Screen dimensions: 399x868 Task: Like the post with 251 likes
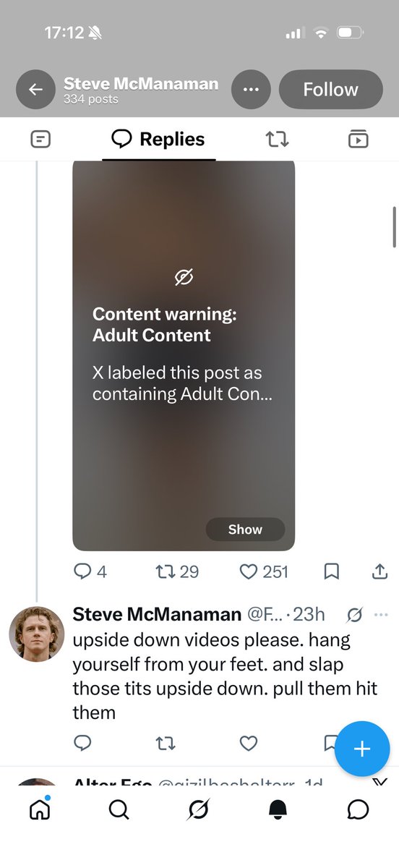(264, 571)
